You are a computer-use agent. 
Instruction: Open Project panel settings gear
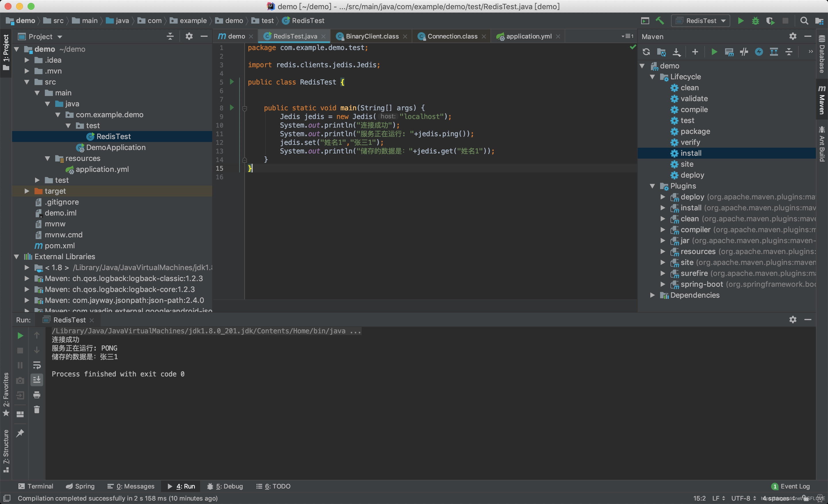[189, 36]
